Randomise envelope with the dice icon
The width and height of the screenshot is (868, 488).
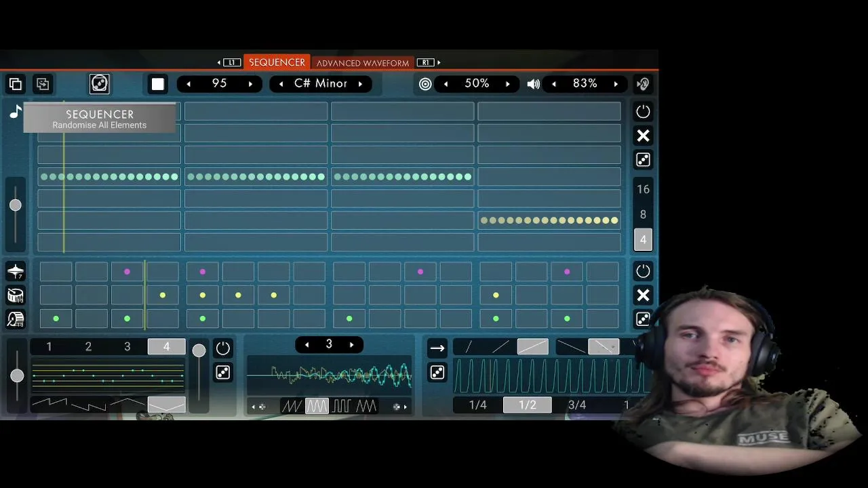point(437,373)
